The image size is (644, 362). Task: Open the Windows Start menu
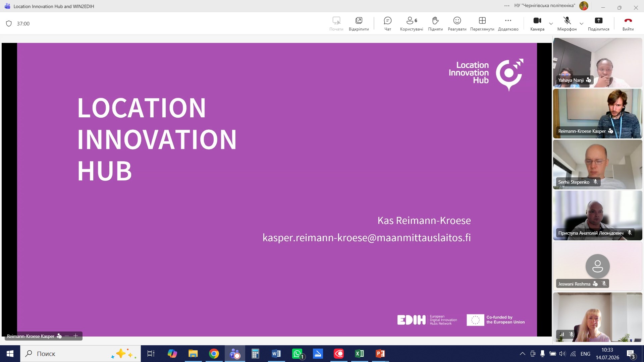point(10,354)
